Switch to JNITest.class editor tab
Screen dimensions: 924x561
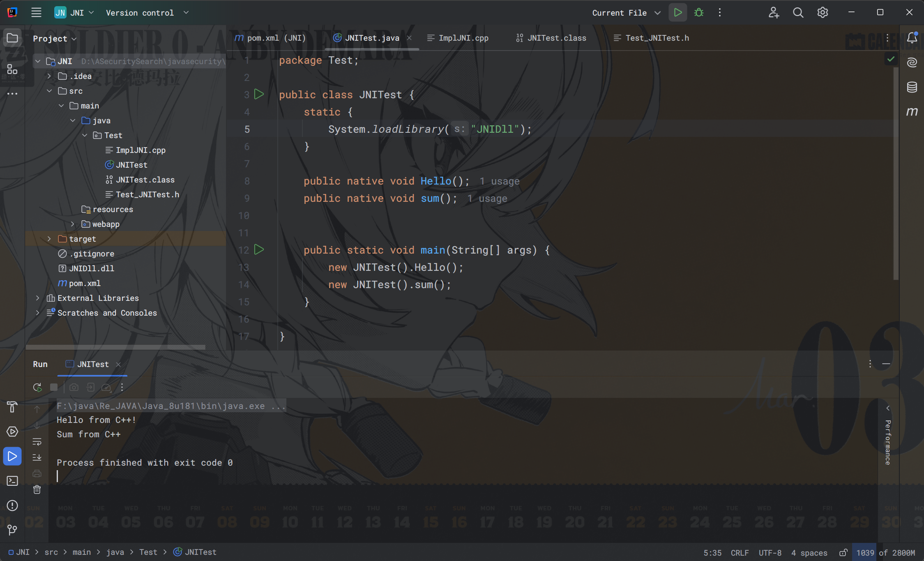(551, 38)
